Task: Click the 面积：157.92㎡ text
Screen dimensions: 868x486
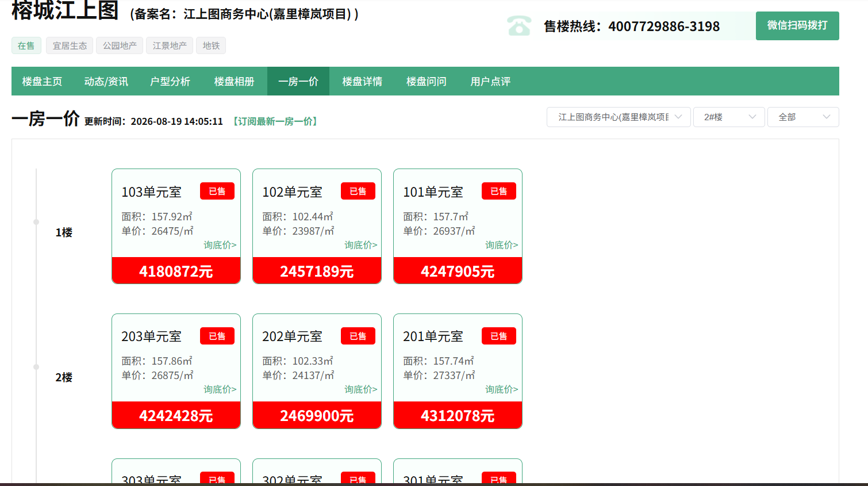Action: (x=157, y=217)
